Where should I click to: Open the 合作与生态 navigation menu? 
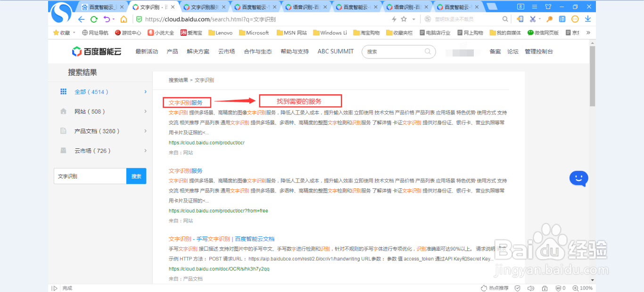coord(258,51)
